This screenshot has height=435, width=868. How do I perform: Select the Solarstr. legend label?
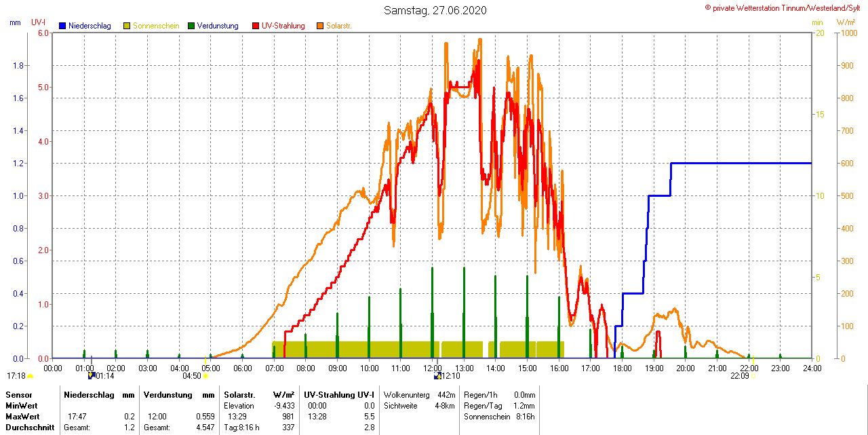[x=339, y=26]
